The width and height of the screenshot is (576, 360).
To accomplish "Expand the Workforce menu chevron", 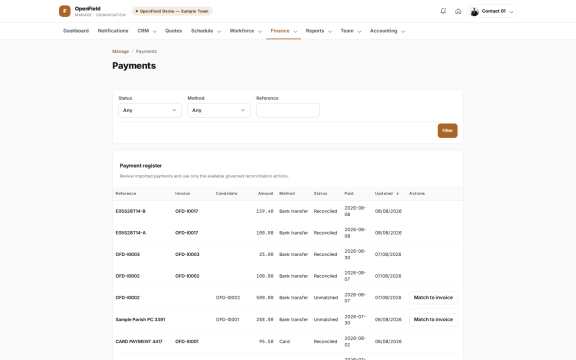I will (260, 32).
